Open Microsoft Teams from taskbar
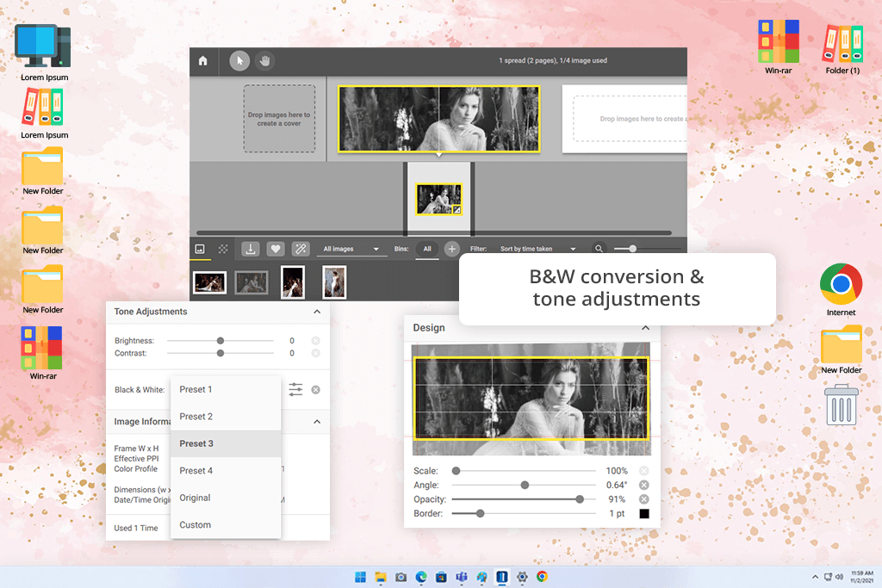882x588 pixels. click(462, 577)
